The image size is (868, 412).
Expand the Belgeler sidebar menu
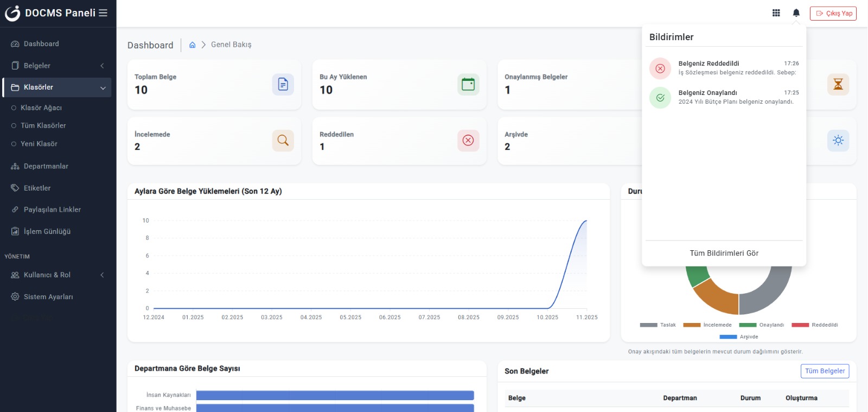pyautogui.click(x=57, y=66)
